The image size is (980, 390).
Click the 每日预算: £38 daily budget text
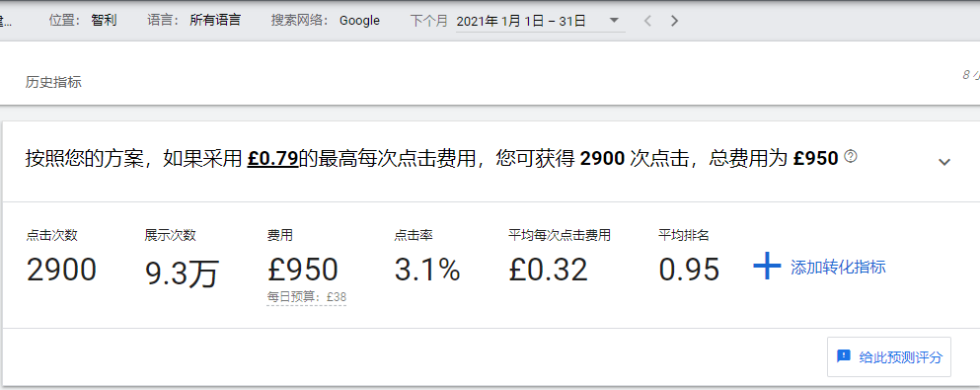pyautogui.click(x=307, y=297)
